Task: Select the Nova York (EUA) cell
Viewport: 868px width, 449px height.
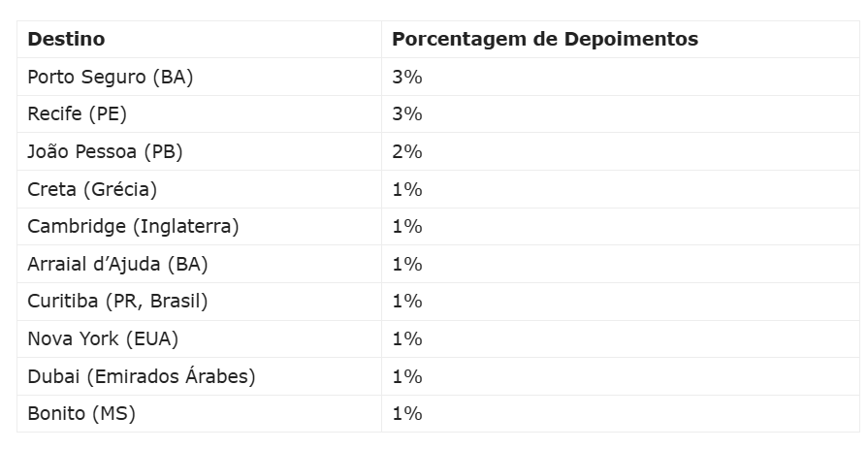Action: click(x=103, y=338)
